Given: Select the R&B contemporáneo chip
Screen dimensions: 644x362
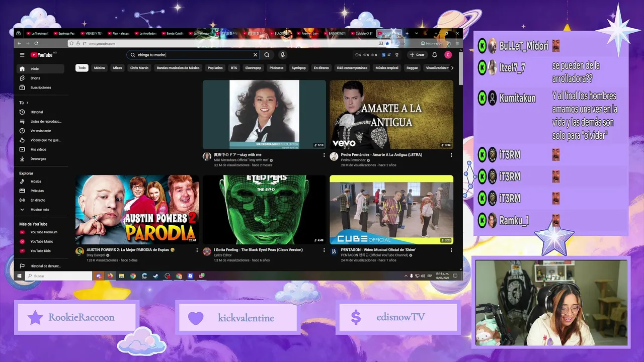Looking at the screenshot, I should 352,68.
